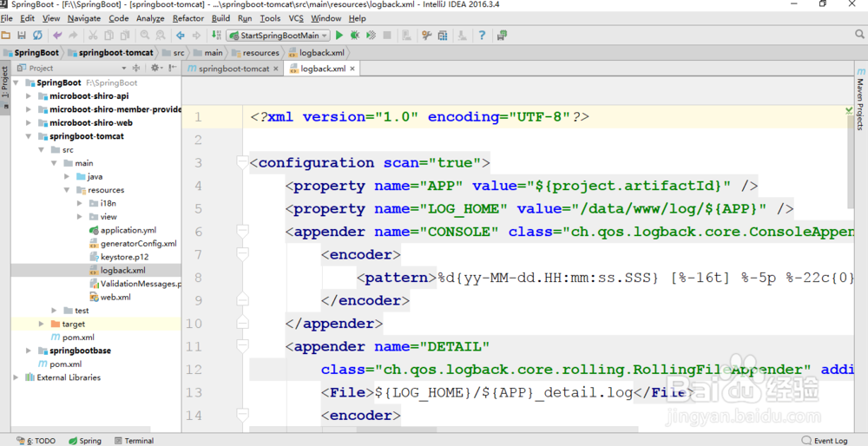This screenshot has height=446, width=868.
Task: Expand the java folder
Action: 67,176
